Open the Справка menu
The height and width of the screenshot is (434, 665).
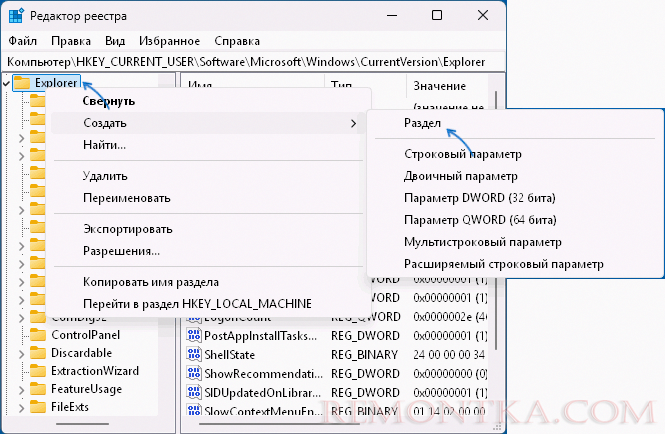tap(237, 41)
